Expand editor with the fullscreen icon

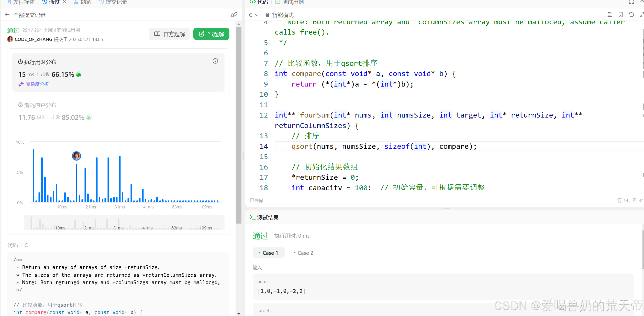[x=641, y=15]
